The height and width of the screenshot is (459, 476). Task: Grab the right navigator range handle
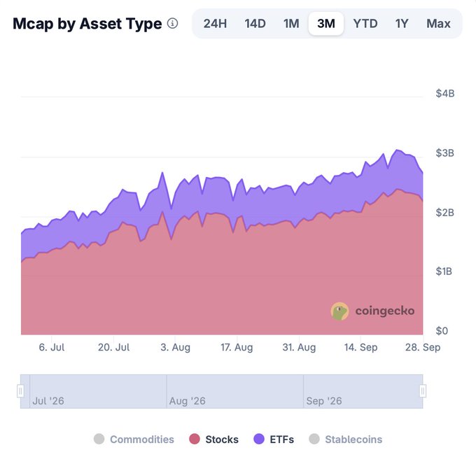click(x=423, y=391)
